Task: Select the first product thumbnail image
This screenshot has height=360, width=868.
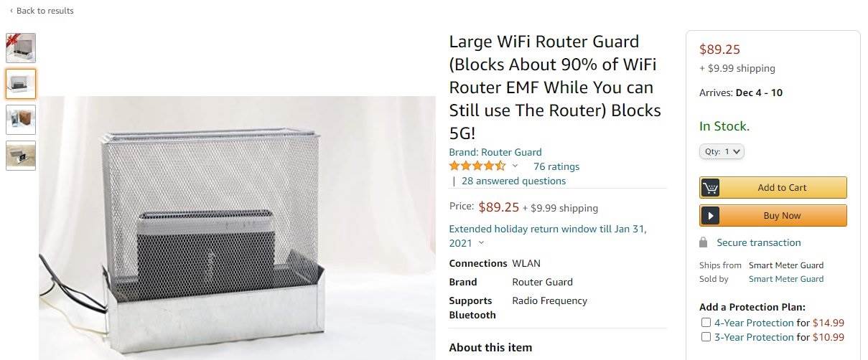Action: pos(21,47)
